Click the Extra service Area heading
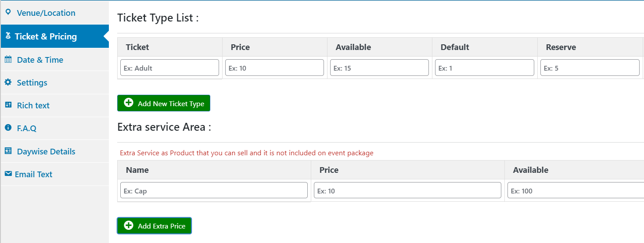 [164, 127]
